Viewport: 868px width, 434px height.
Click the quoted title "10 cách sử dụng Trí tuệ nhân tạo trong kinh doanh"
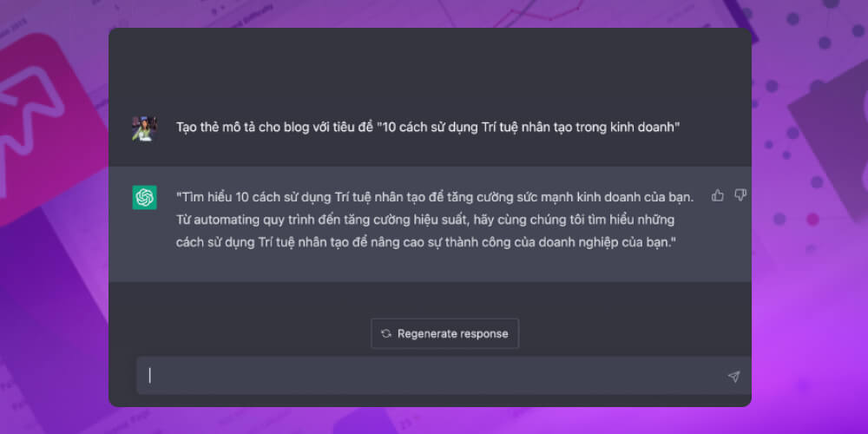529,128
